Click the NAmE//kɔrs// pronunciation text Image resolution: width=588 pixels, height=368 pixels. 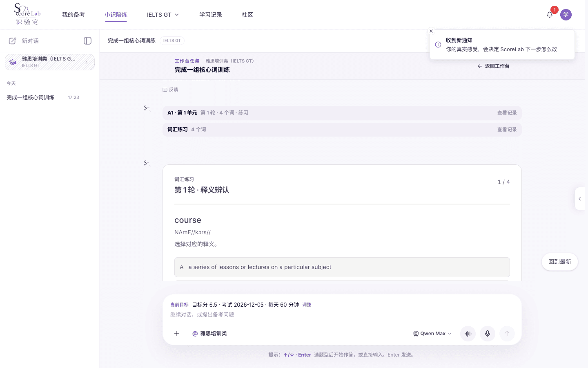192,232
